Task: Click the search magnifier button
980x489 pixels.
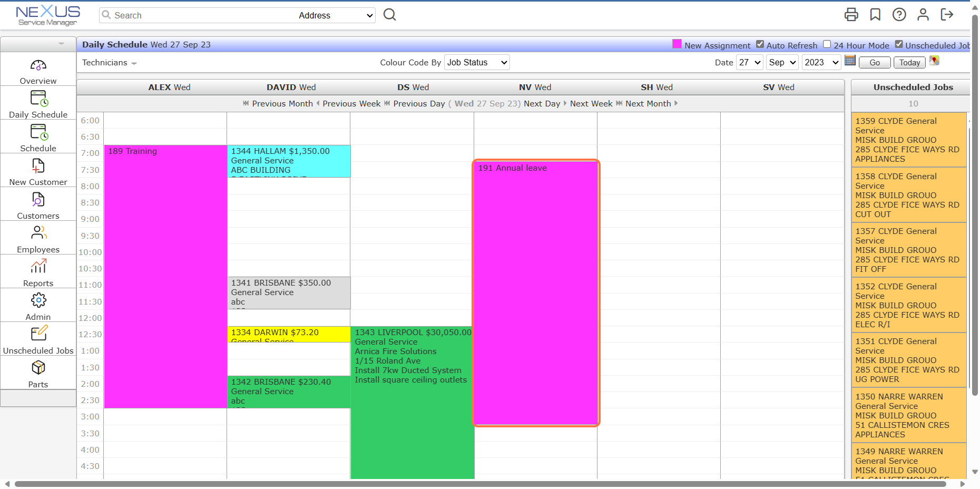Action: pos(389,15)
